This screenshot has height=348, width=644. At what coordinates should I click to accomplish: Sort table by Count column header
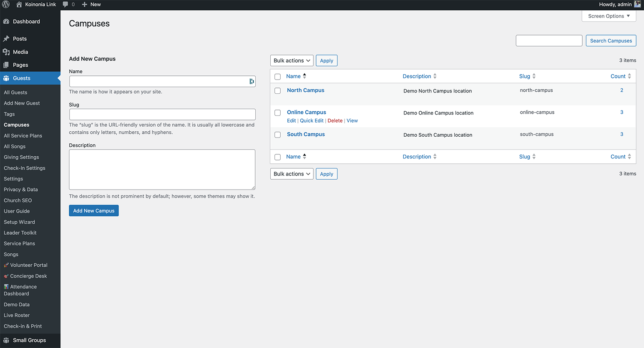pyautogui.click(x=618, y=77)
